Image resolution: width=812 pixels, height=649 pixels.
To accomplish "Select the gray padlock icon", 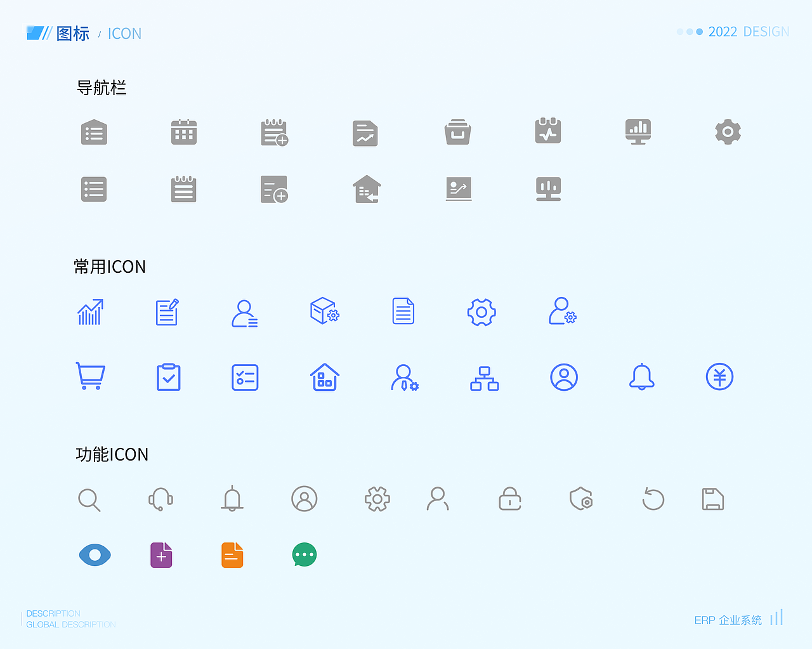I will point(510,499).
